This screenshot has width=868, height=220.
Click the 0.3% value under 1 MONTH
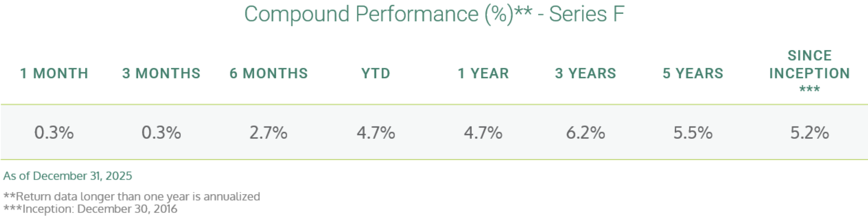pos(54,132)
